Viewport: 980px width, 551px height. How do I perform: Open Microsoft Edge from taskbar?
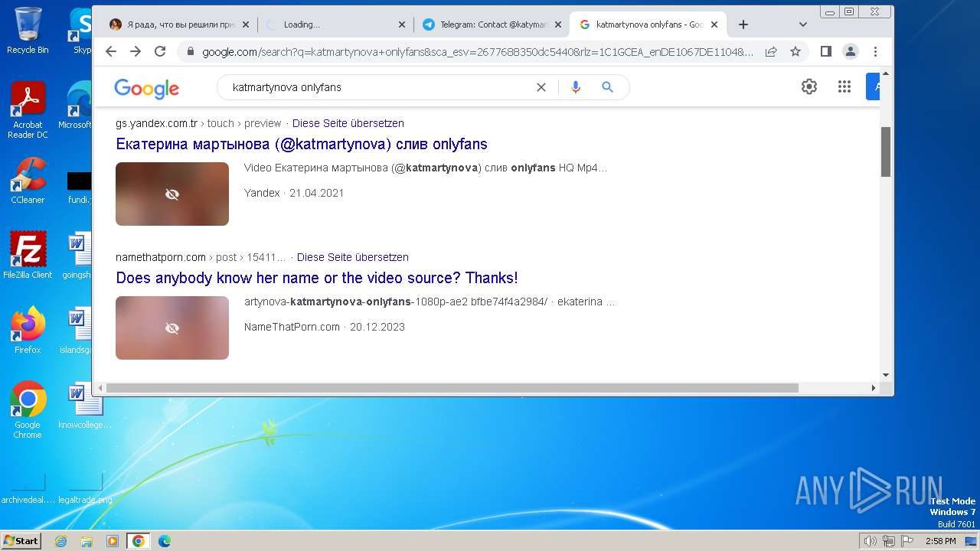click(165, 541)
